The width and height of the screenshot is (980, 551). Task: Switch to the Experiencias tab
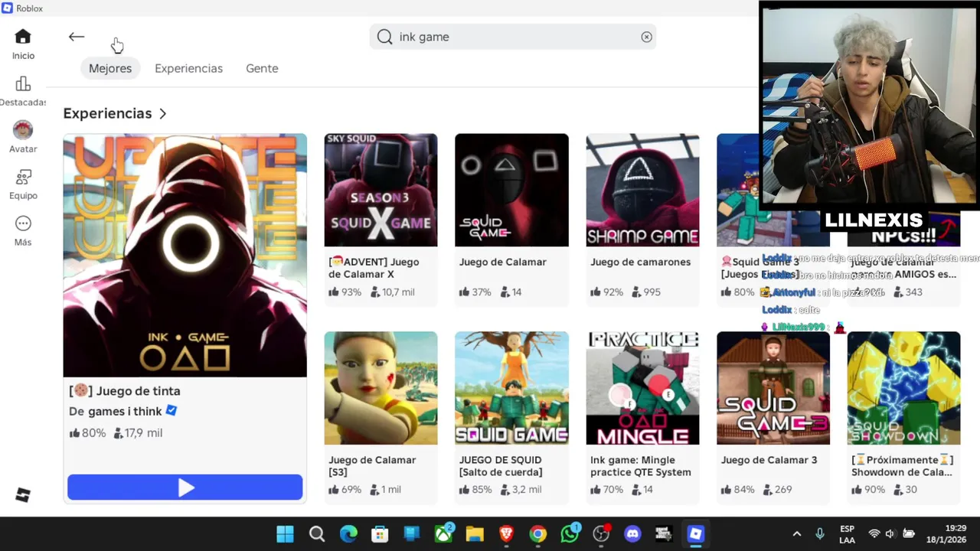click(188, 68)
